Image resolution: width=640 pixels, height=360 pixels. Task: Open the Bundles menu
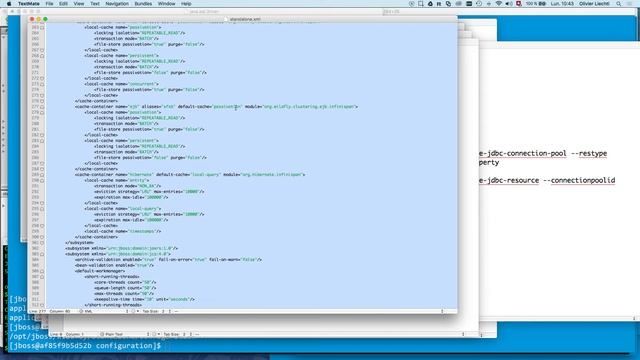point(143,4)
